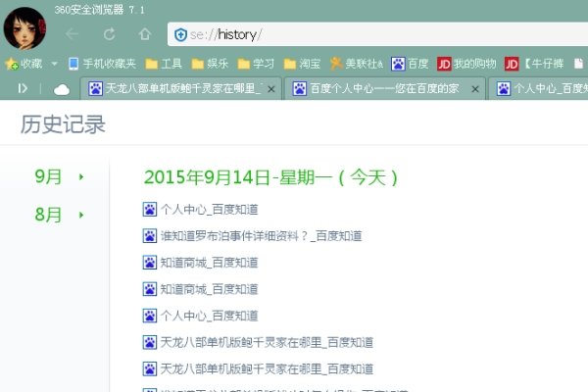Image resolution: width=588 pixels, height=392 pixels.
Task: Expand the 8月 arrow
Action: click(x=81, y=215)
